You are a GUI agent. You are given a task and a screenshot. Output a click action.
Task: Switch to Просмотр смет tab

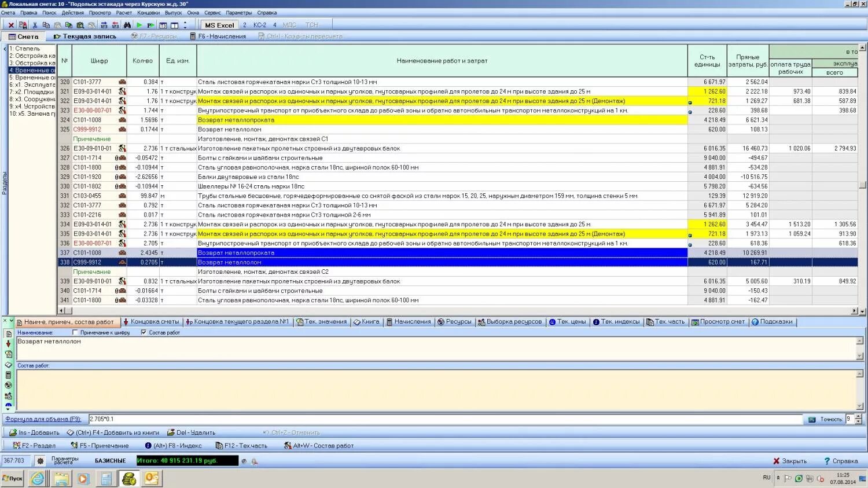pyautogui.click(x=718, y=322)
